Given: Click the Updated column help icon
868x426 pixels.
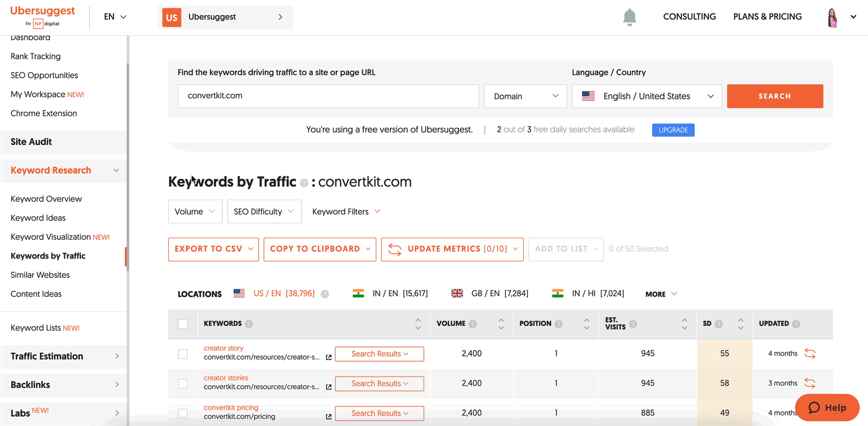Looking at the screenshot, I should [x=796, y=324].
